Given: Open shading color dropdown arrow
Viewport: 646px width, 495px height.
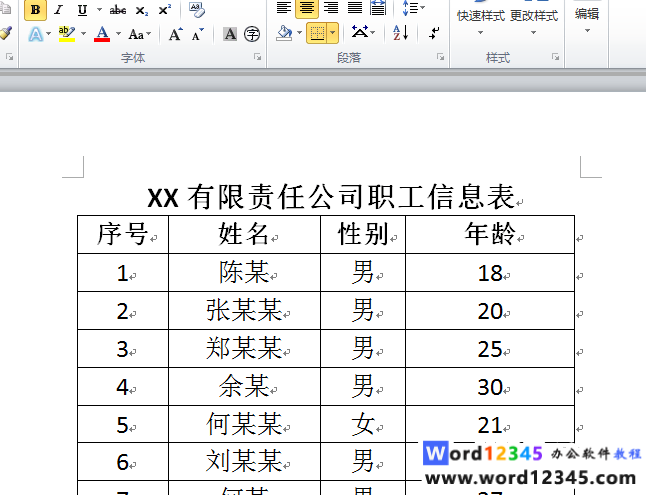Looking at the screenshot, I should pos(300,33).
